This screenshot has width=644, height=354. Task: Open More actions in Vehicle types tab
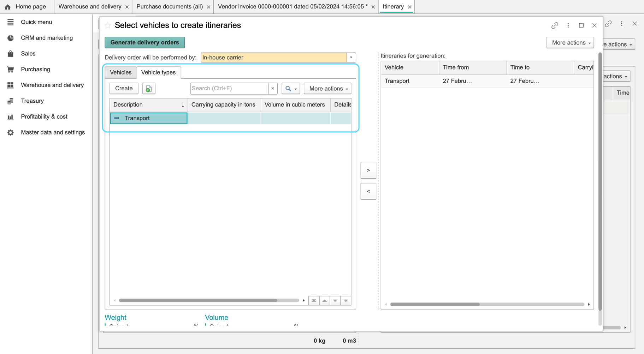pyautogui.click(x=327, y=89)
